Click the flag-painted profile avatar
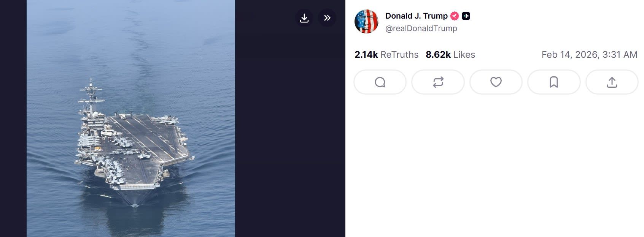 click(x=366, y=22)
